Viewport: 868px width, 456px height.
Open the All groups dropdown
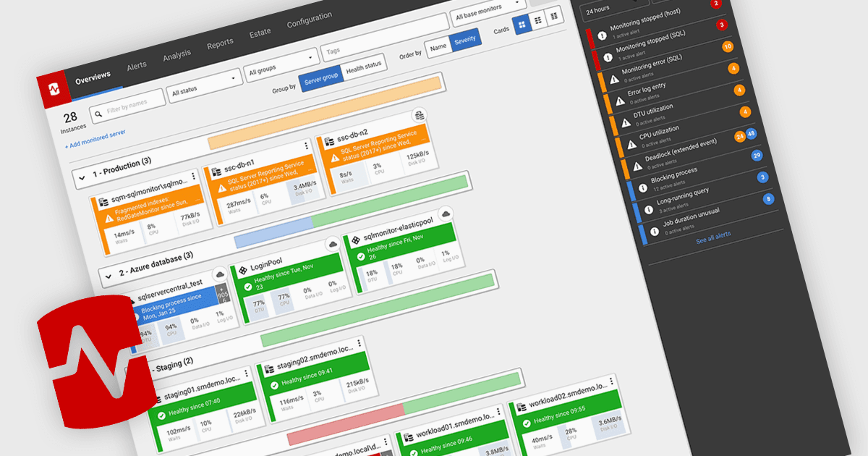click(x=282, y=66)
